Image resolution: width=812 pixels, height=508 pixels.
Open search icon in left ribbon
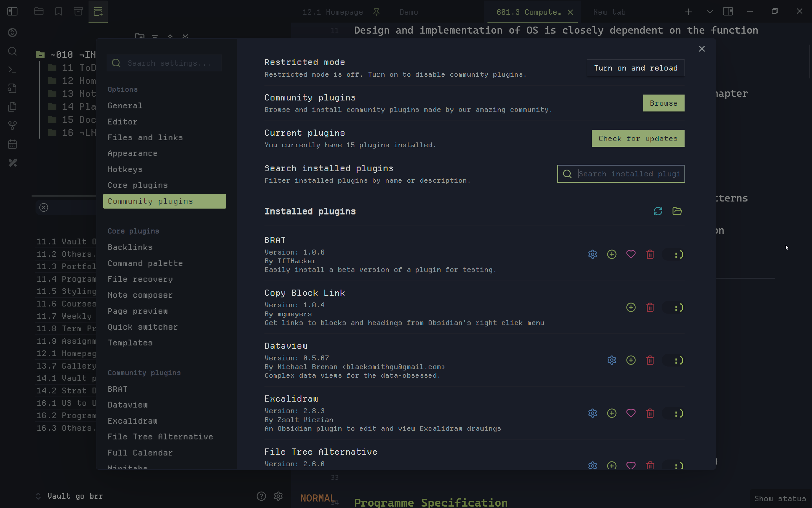click(x=12, y=51)
